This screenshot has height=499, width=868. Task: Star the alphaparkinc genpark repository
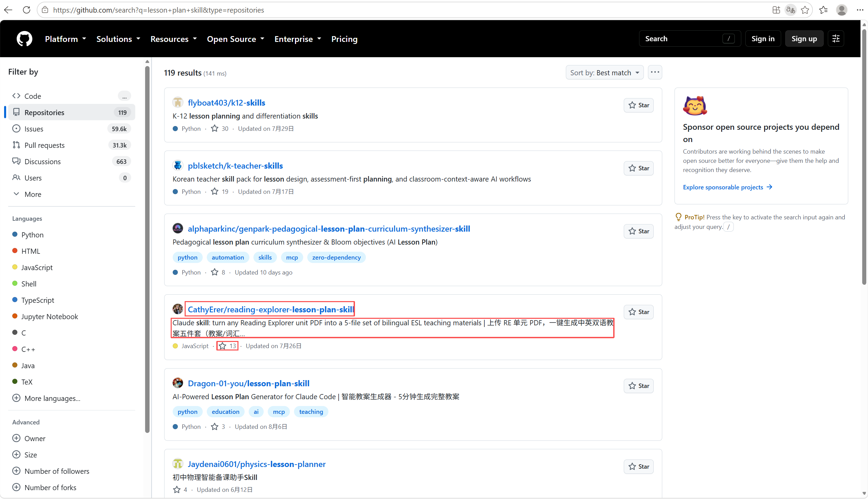click(x=639, y=231)
